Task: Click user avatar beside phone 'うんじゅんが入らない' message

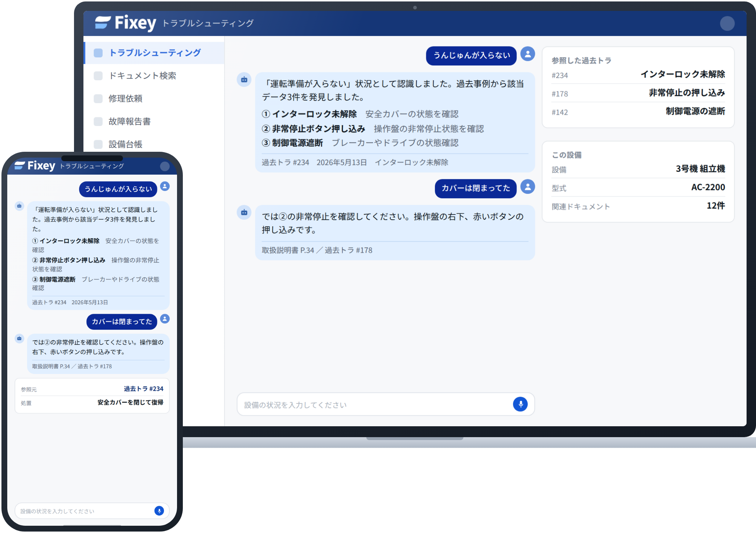Action: pyautogui.click(x=165, y=186)
